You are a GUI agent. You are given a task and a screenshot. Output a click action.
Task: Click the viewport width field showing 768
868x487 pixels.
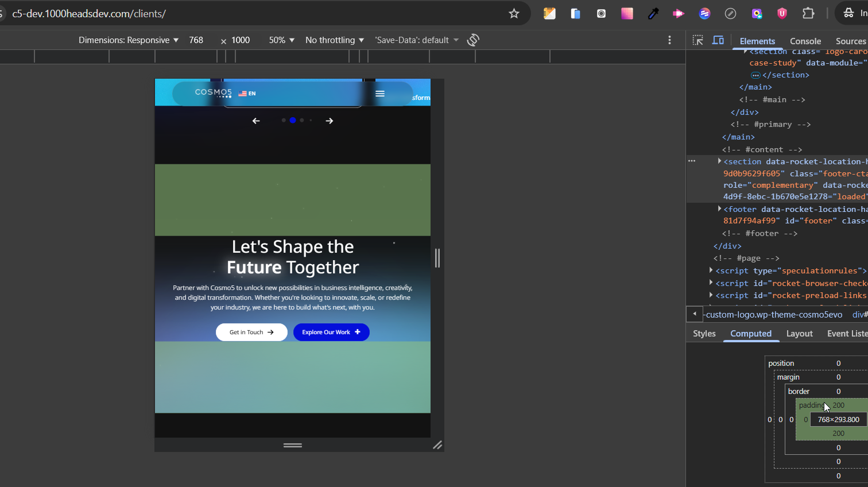click(x=196, y=40)
